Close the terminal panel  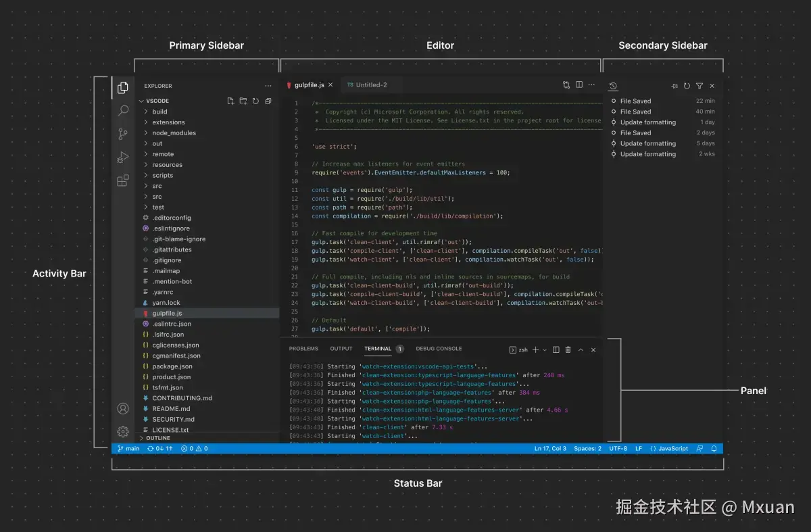coord(593,350)
